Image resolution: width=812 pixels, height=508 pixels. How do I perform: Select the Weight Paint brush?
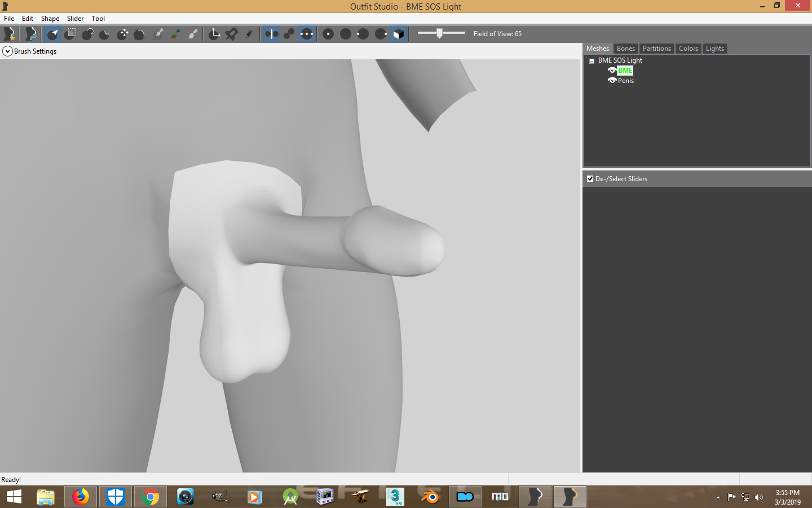[x=158, y=34]
